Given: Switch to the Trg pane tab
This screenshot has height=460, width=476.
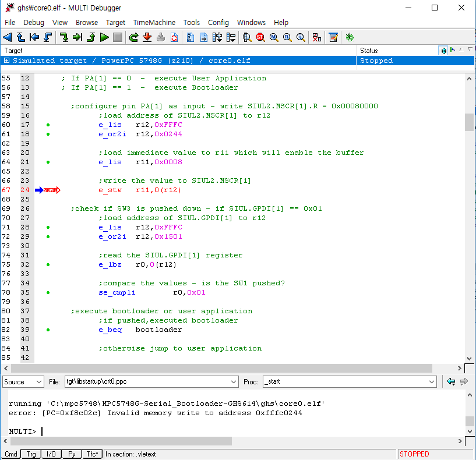Looking at the screenshot, I should coord(31,454).
